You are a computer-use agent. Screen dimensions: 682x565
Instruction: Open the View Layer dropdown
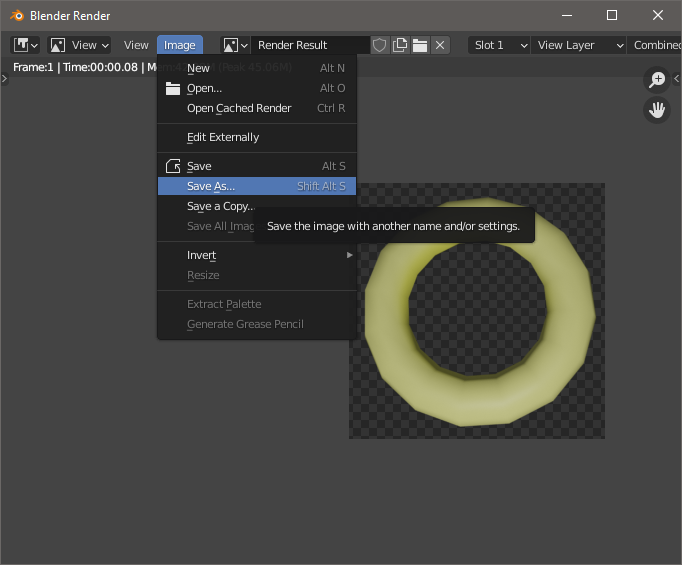[579, 45]
